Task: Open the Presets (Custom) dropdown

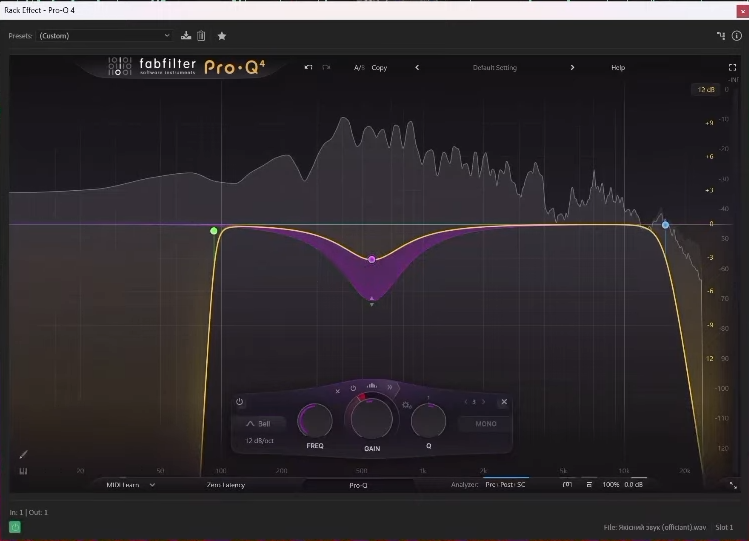Action: pos(104,36)
